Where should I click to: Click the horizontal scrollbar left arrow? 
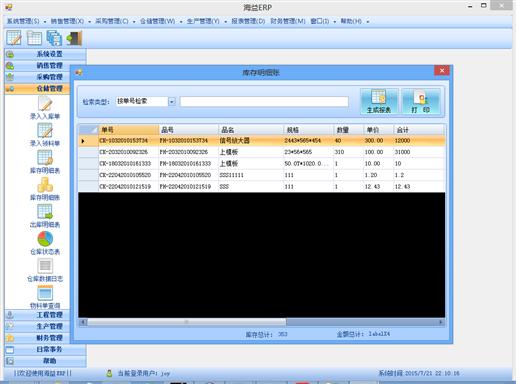coord(83,322)
